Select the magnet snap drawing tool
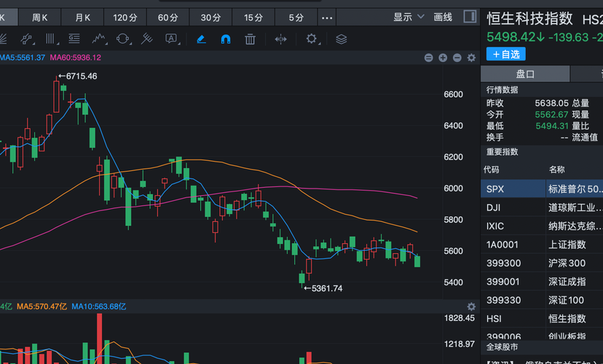Screen dimensions: 603x364 (226, 39)
